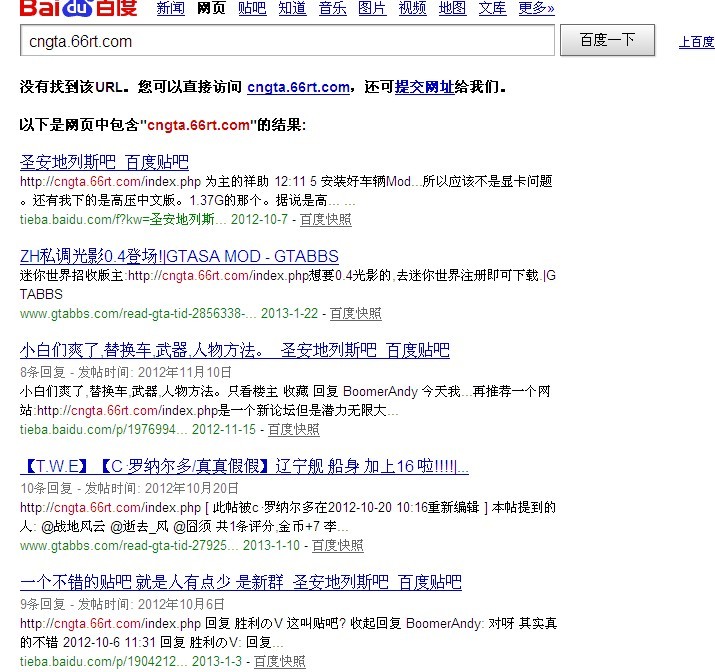Screen dimensions: 715x672
Task: Open the 贴吧 tab
Action: click(252, 8)
